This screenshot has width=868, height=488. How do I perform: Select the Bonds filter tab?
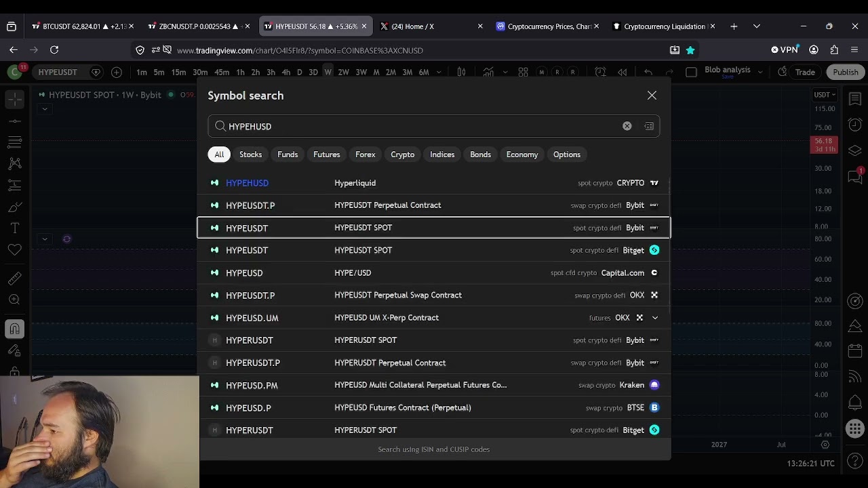pyautogui.click(x=480, y=155)
